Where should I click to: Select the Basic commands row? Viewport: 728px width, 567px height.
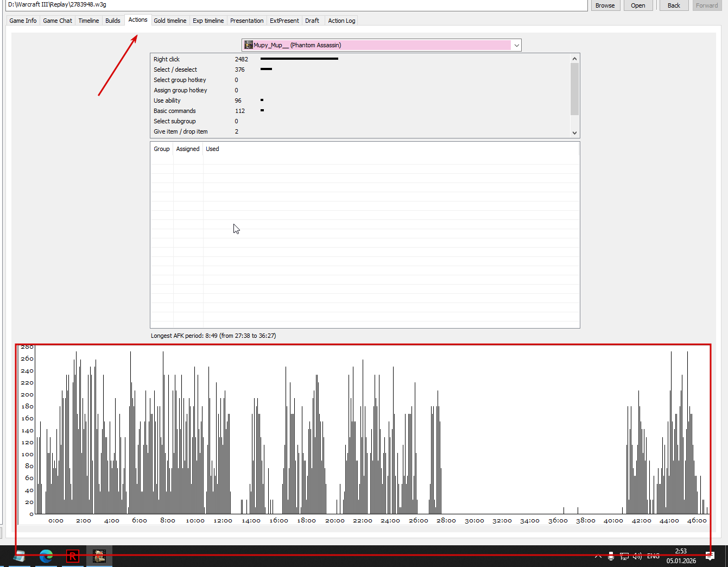click(x=360, y=111)
